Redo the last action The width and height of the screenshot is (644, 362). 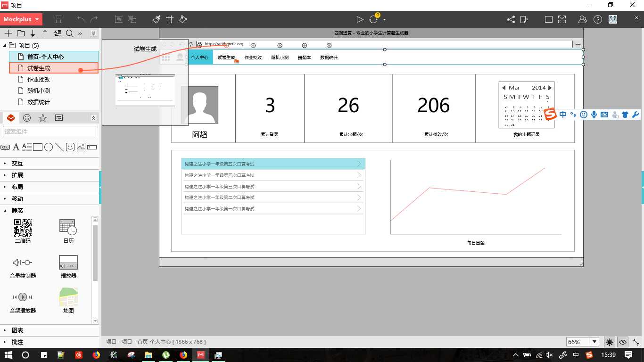click(94, 19)
